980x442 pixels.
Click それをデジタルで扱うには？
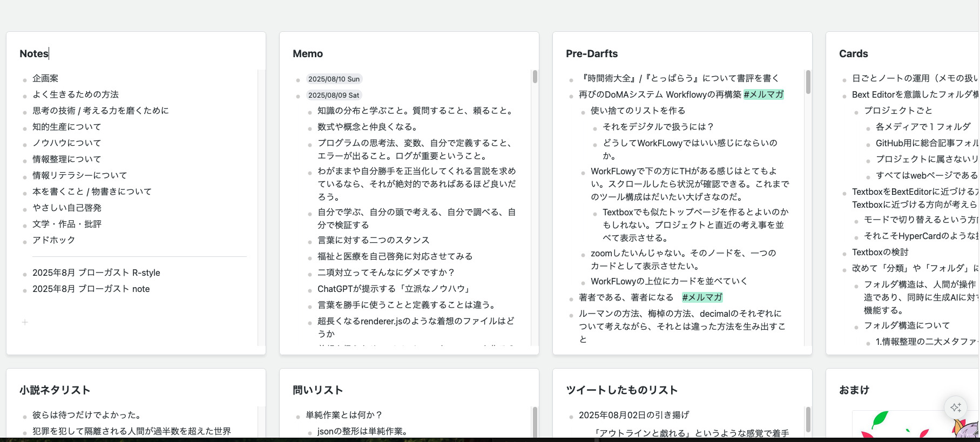point(659,127)
